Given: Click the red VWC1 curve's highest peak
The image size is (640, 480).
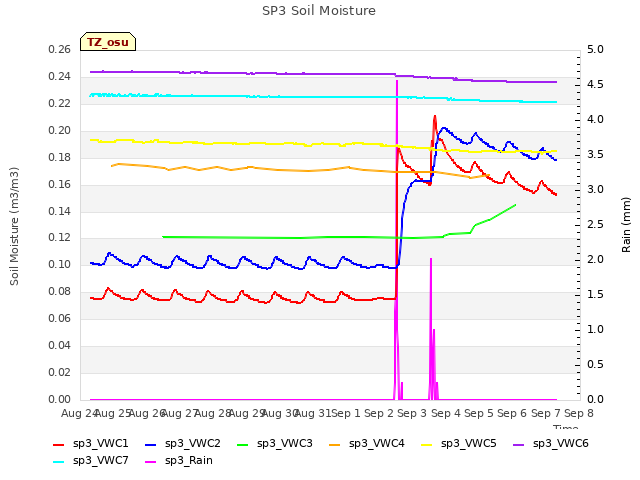Looking at the screenshot, I should pyautogui.click(x=435, y=116).
